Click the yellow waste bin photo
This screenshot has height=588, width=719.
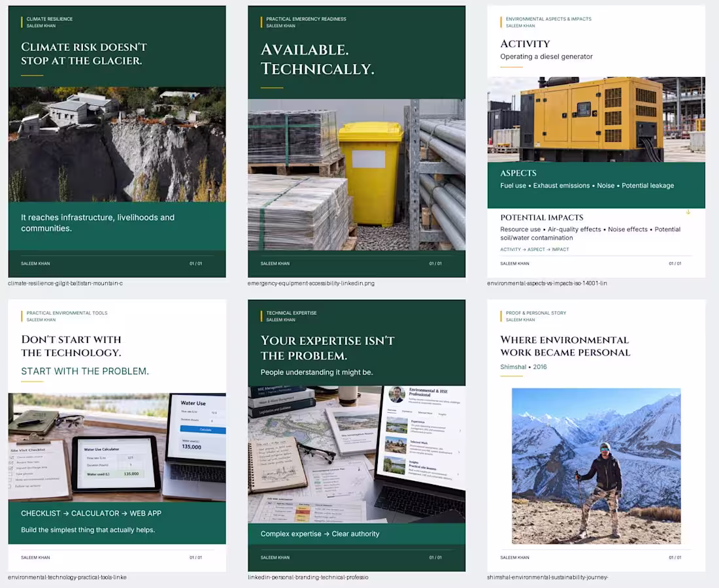click(x=356, y=174)
